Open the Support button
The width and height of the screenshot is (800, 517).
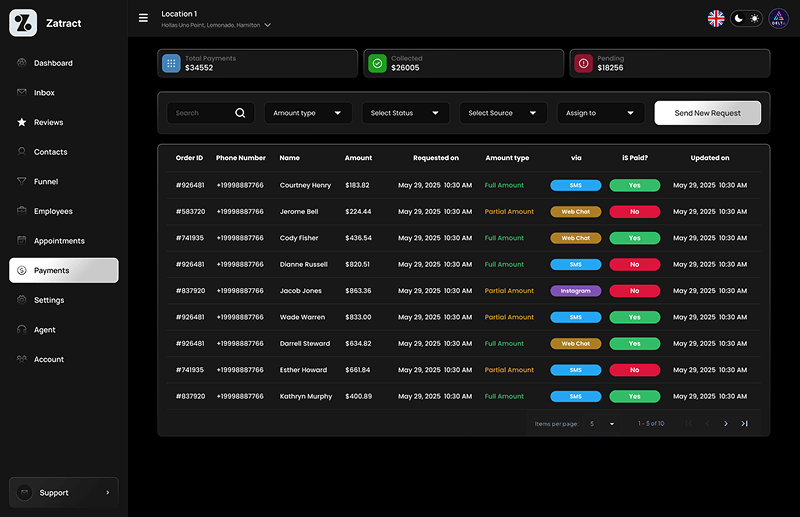click(64, 492)
